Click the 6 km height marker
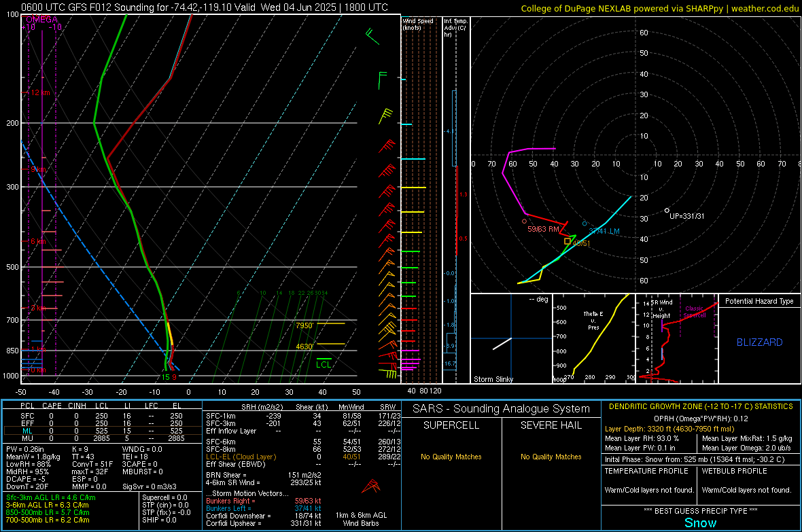Screen dimensions: 802x532 pyautogui.click(x=38, y=241)
